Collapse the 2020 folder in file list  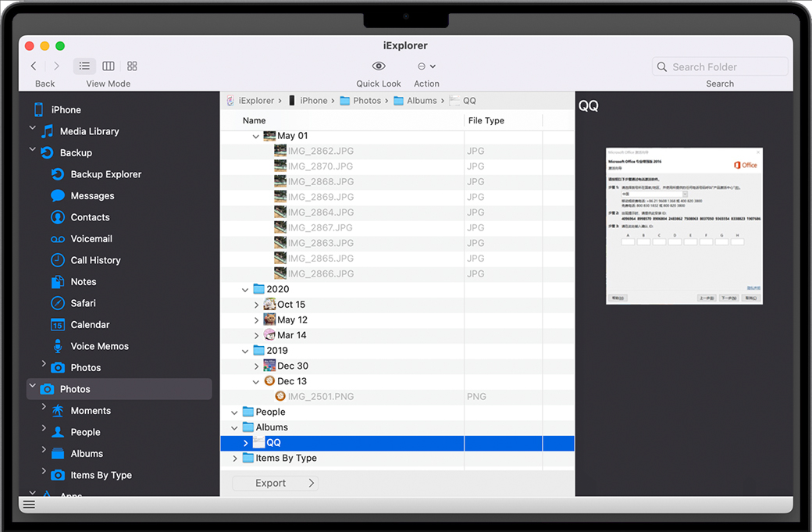pyautogui.click(x=245, y=289)
